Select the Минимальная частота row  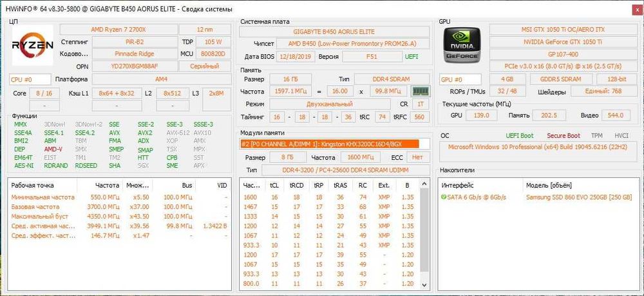[120, 197]
